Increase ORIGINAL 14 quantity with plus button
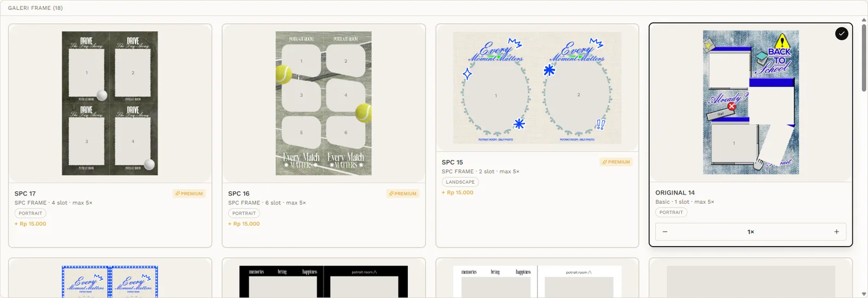 [x=837, y=232]
